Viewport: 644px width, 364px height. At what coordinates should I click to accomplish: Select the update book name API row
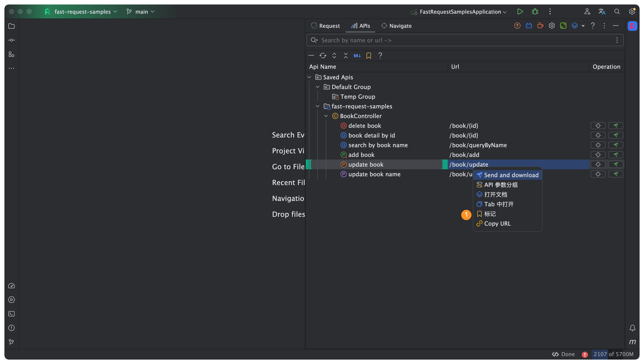(x=374, y=174)
